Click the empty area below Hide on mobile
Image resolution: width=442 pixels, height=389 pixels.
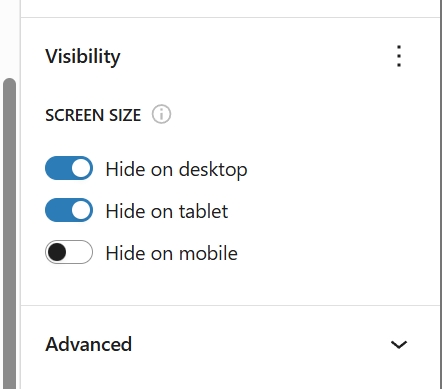[230, 284]
